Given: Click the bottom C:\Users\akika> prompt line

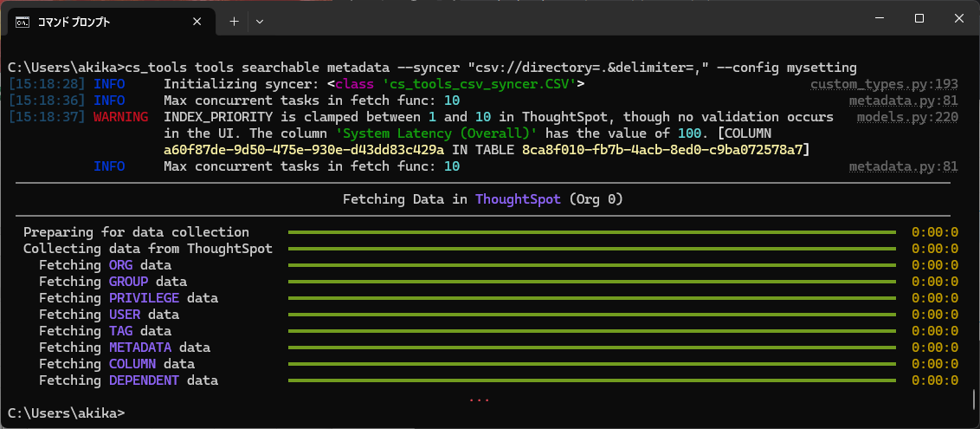Looking at the screenshot, I should (x=66, y=413).
